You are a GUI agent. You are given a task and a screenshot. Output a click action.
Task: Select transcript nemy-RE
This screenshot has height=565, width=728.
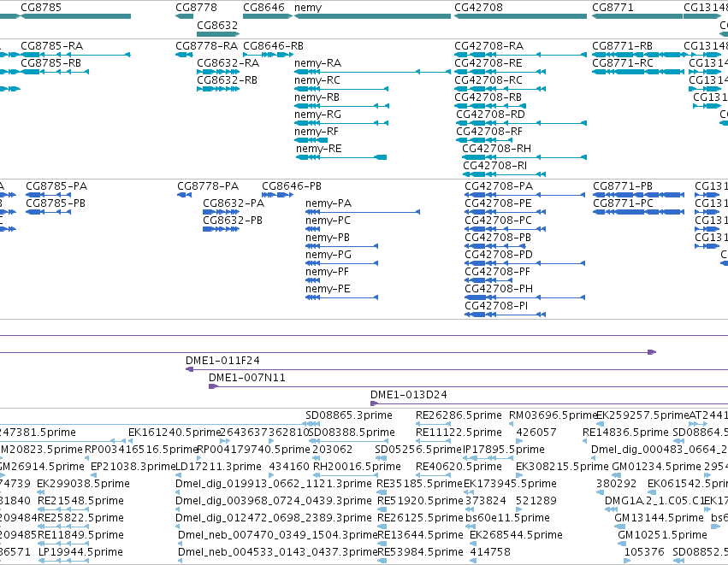point(341,157)
